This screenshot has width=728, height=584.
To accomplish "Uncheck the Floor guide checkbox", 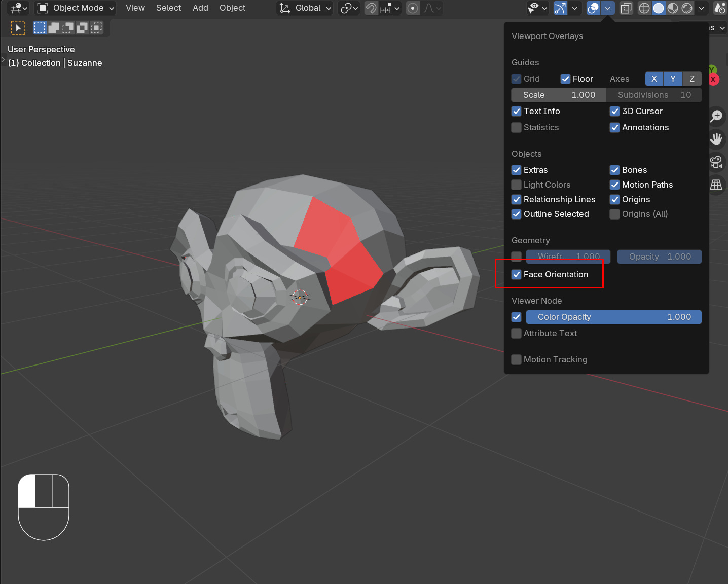I will 565,79.
